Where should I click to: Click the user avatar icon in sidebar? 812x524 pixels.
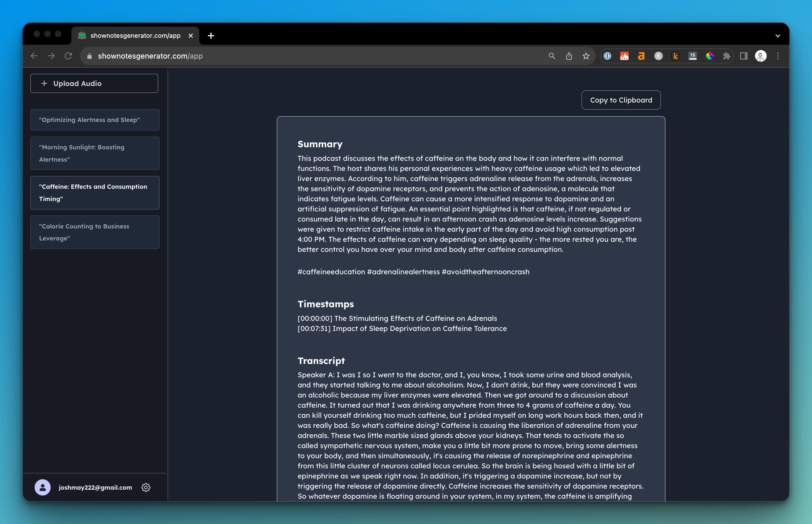tap(43, 487)
